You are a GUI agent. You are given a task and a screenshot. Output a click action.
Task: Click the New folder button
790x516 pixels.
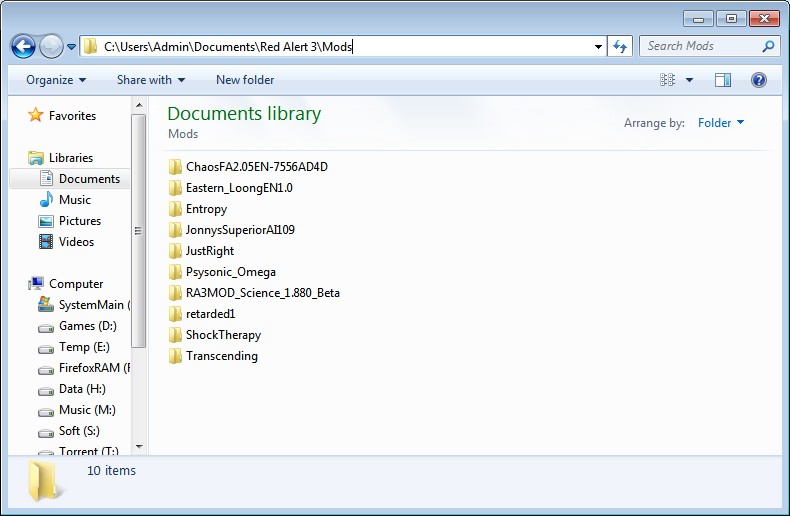[245, 80]
